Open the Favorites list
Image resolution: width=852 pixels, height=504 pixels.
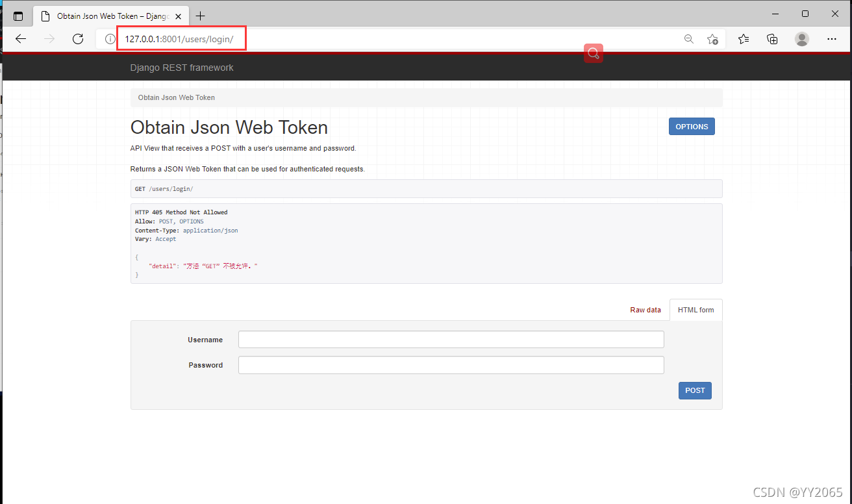[744, 39]
